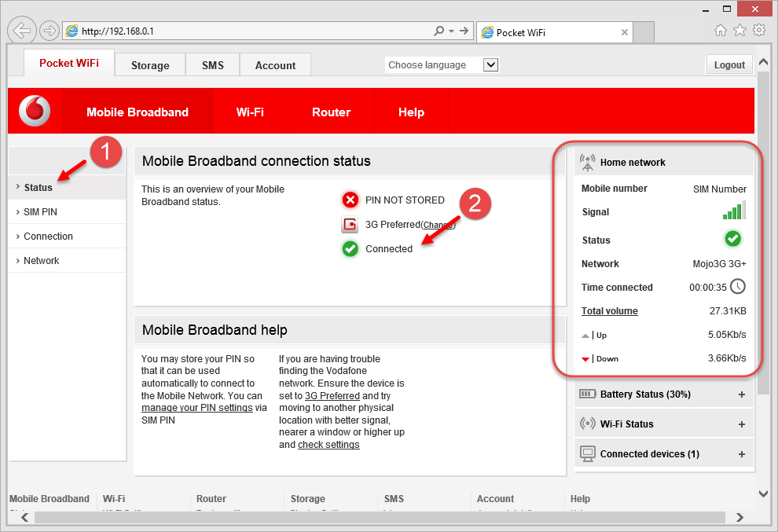Open the SIM PIN menu item
The image size is (778, 532).
[68, 211]
